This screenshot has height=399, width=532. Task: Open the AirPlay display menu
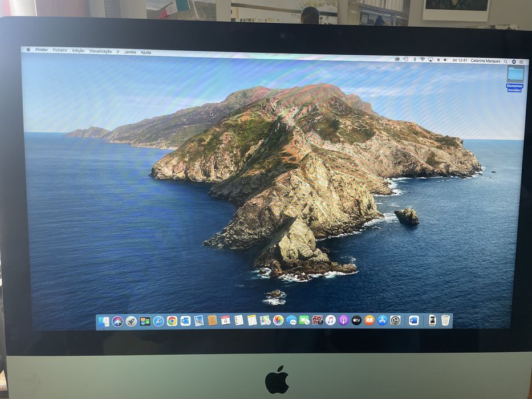431,60
